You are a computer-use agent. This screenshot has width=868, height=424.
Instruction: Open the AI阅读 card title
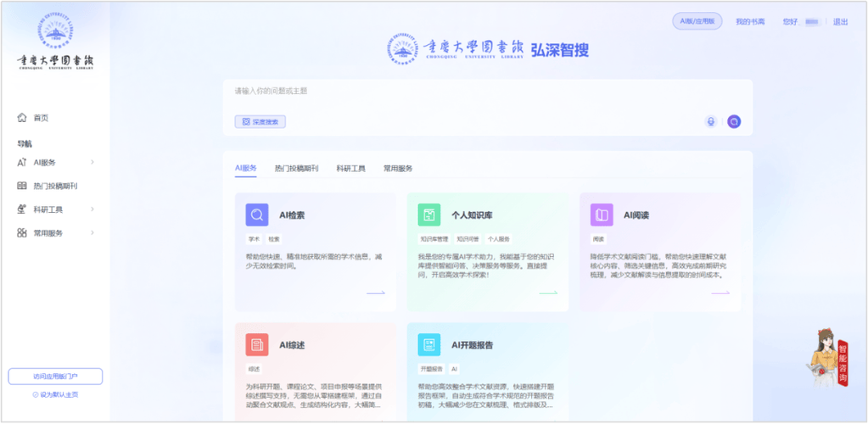pyautogui.click(x=636, y=215)
